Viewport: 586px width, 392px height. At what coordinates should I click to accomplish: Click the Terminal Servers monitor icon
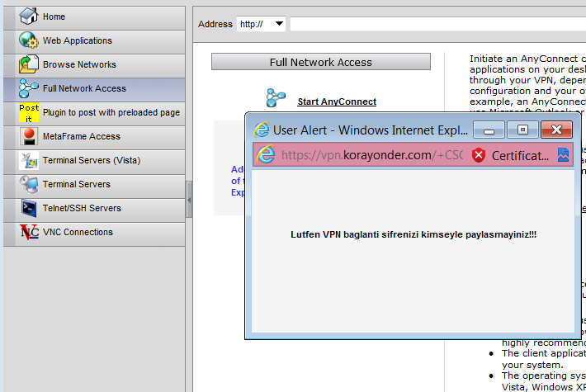point(28,184)
